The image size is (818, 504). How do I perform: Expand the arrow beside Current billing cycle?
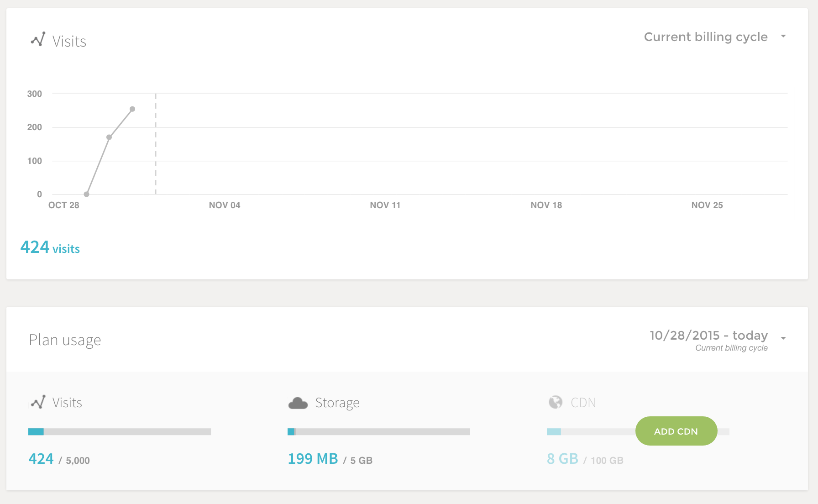tap(783, 36)
